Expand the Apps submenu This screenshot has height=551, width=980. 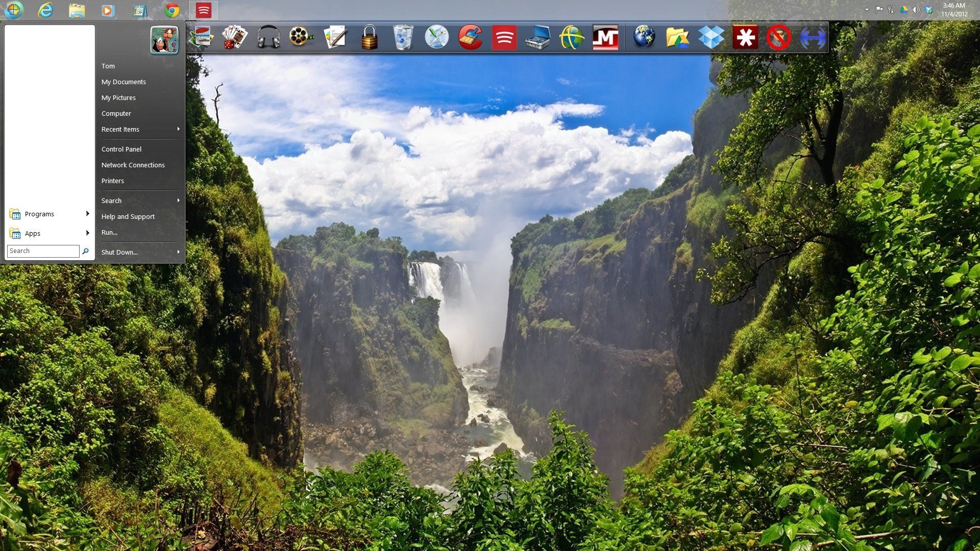(50, 233)
